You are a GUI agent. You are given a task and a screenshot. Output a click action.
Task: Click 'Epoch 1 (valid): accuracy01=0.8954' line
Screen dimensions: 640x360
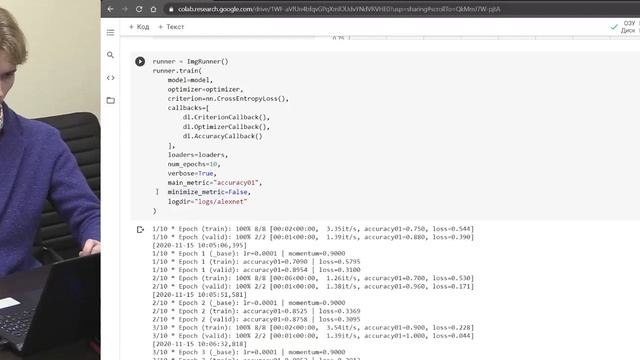pyautogui.click(x=256, y=270)
